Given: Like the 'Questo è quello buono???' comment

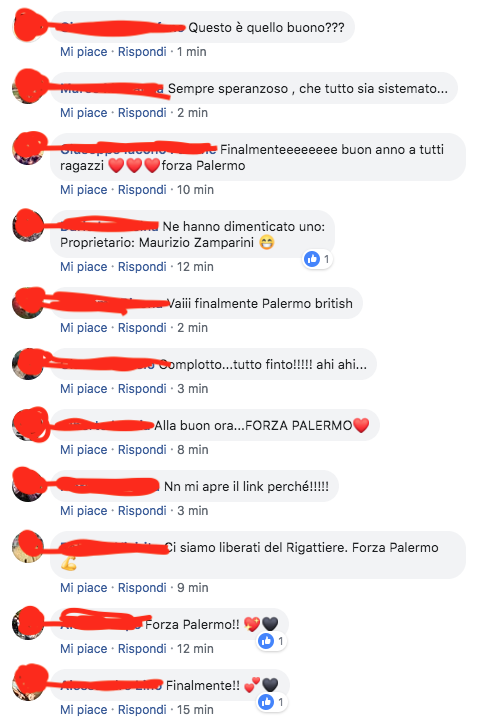Looking at the screenshot, I should point(84,51).
